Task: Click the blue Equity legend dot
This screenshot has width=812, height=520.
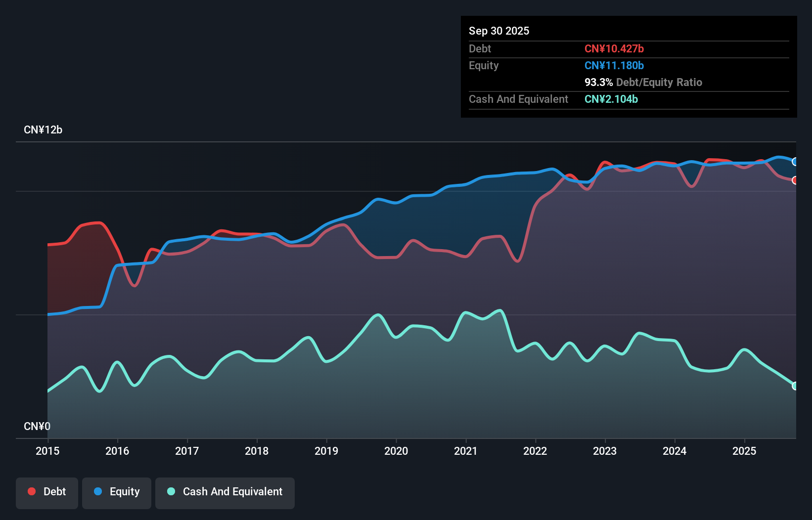Action: [98, 491]
